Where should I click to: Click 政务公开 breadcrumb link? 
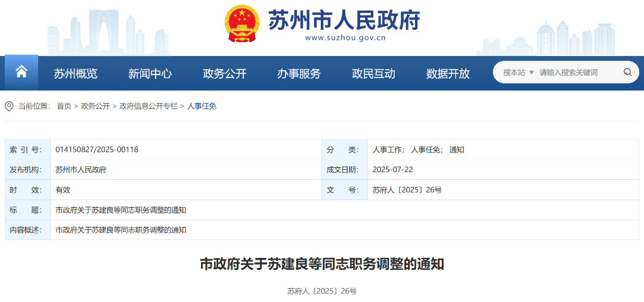tap(95, 106)
